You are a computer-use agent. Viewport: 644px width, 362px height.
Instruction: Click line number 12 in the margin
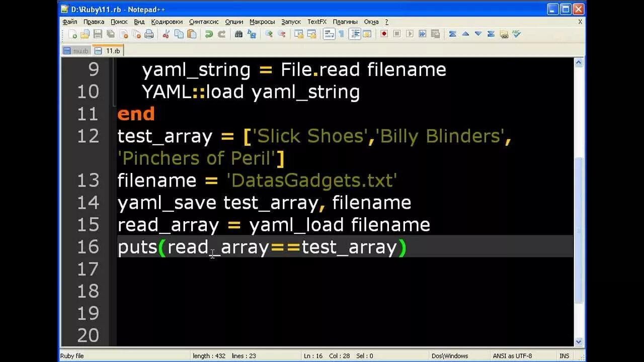(88, 136)
